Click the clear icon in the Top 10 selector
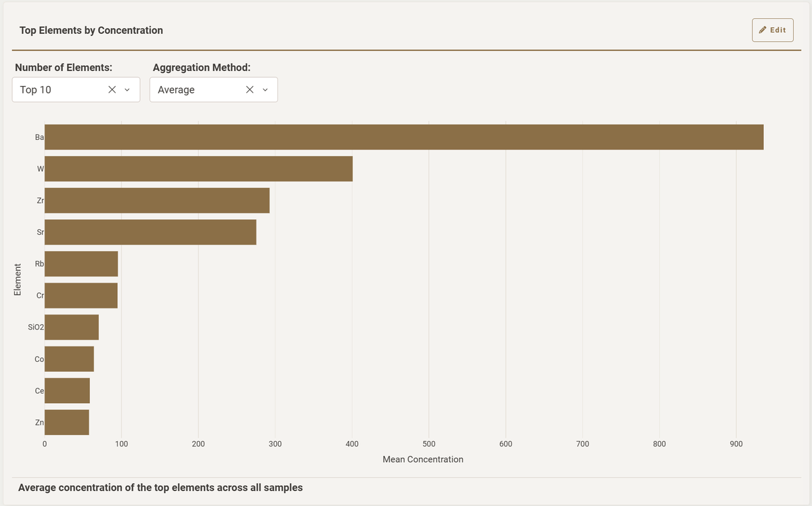The image size is (812, 506). coord(113,89)
